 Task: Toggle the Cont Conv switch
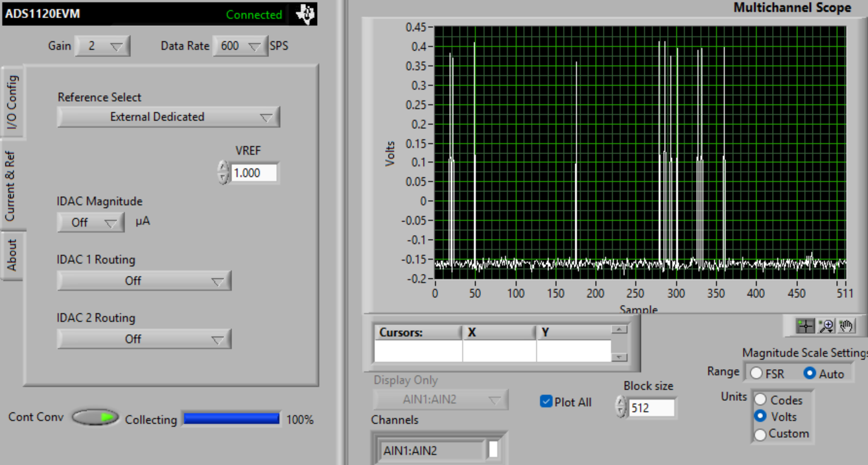pos(95,417)
